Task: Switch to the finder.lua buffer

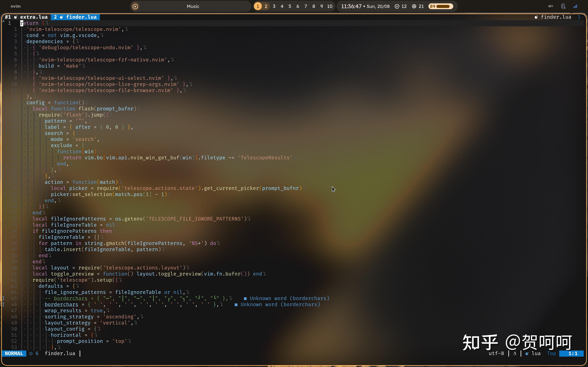Action: pos(81,17)
